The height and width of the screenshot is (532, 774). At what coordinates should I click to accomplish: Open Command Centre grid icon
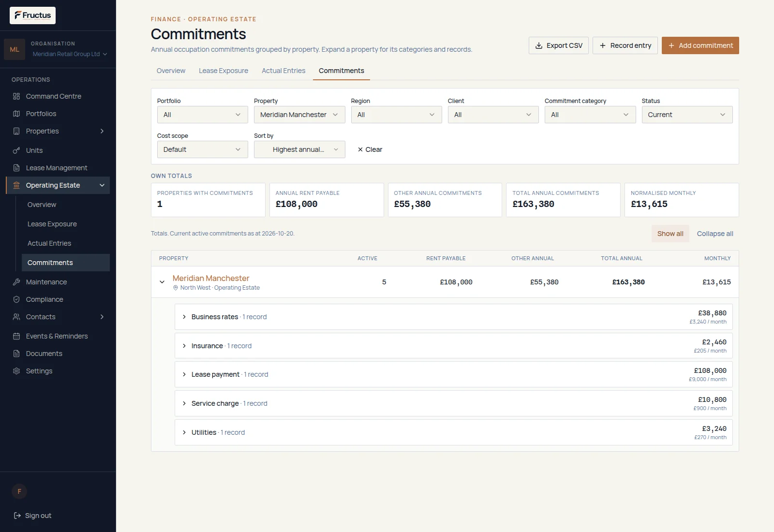click(16, 96)
